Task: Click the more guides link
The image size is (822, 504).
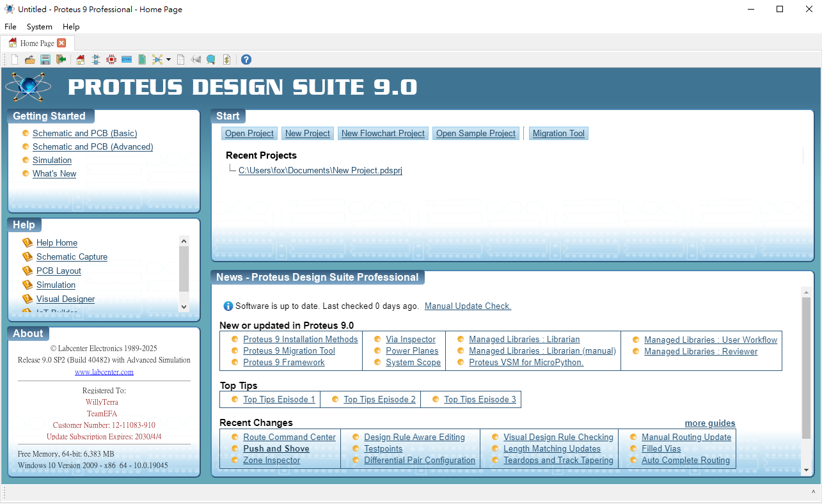Action: pos(710,423)
